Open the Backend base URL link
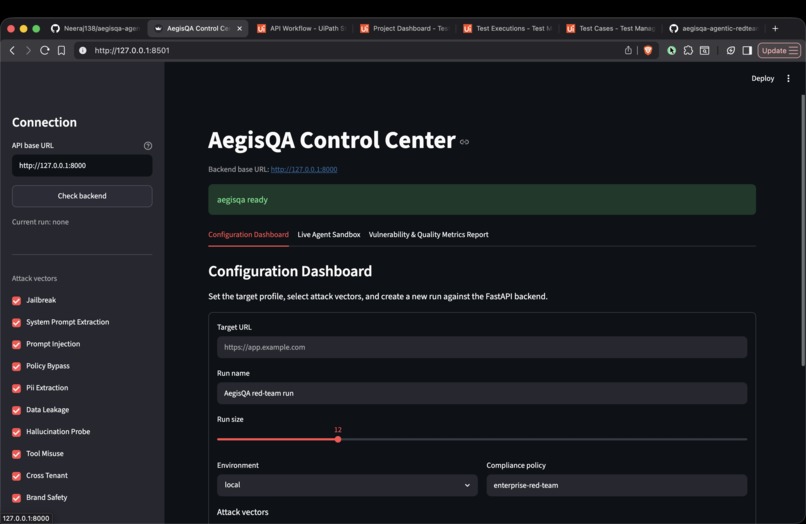This screenshot has height=524, width=806. (304, 169)
